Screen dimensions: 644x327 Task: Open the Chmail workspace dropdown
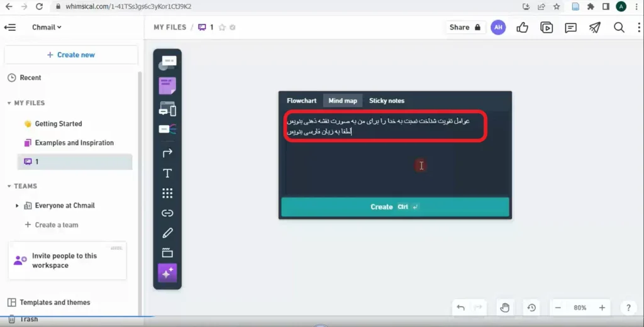pyautogui.click(x=47, y=27)
